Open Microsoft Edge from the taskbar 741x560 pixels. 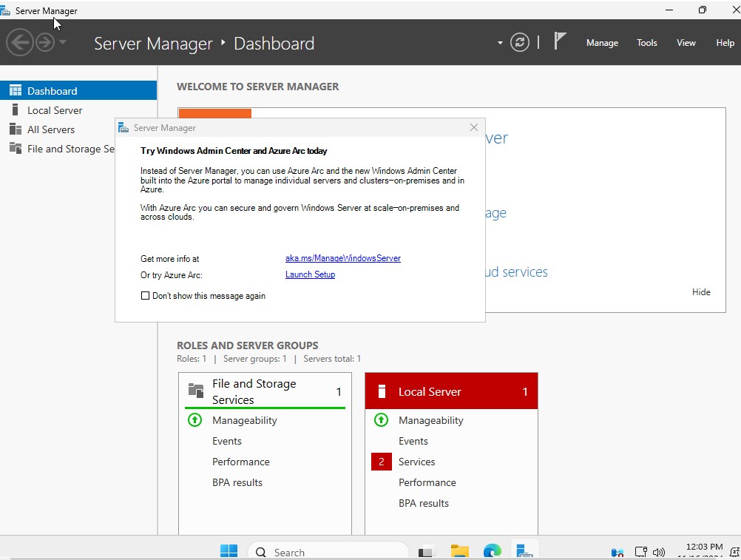492,551
